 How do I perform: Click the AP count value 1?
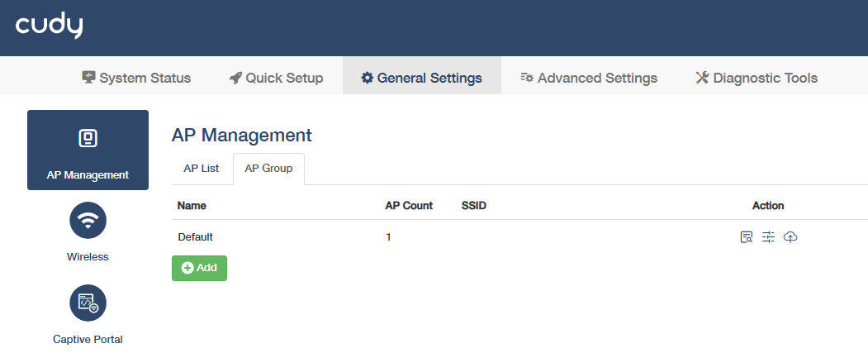388,237
